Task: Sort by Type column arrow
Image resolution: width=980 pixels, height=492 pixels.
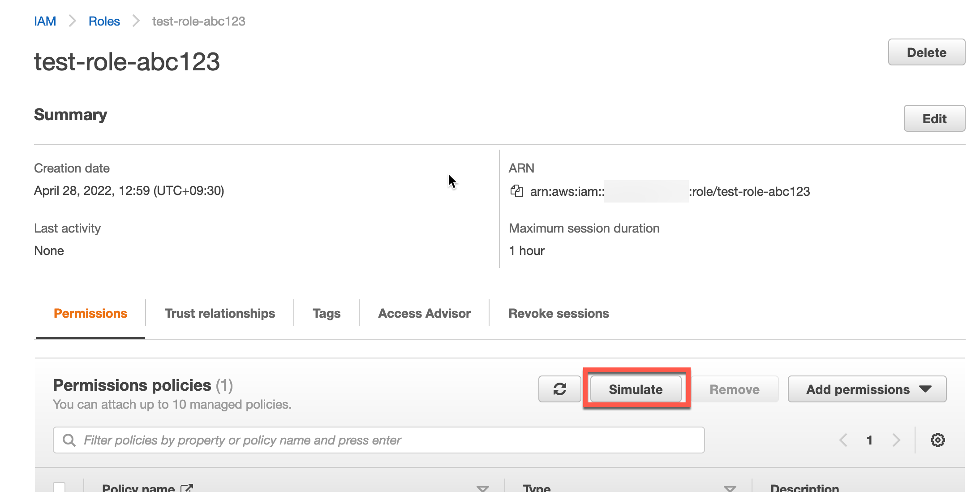Action: pyautogui.click(x=730, y=488)
